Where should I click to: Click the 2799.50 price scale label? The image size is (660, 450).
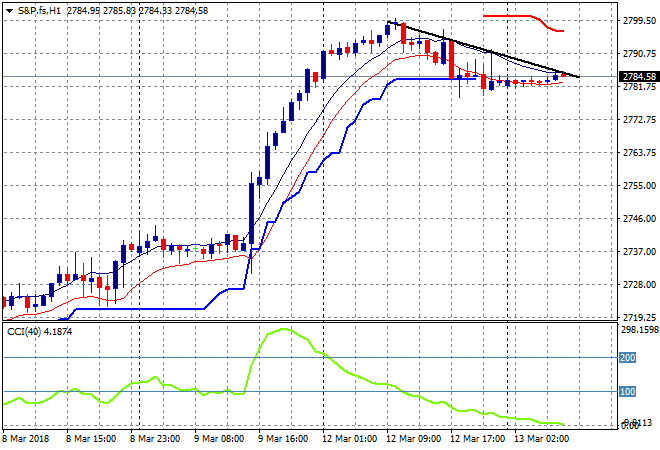637,20
